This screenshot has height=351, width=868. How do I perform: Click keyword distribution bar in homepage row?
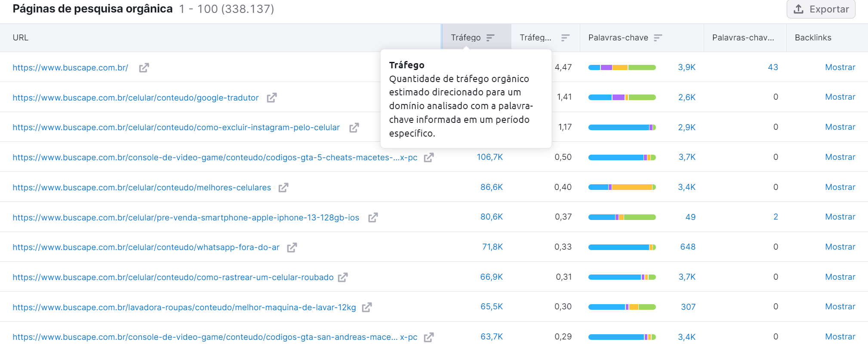622,67
